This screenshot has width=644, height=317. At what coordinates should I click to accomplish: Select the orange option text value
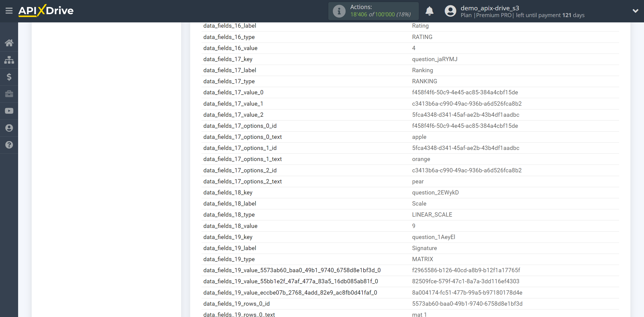tap(421, 159)
